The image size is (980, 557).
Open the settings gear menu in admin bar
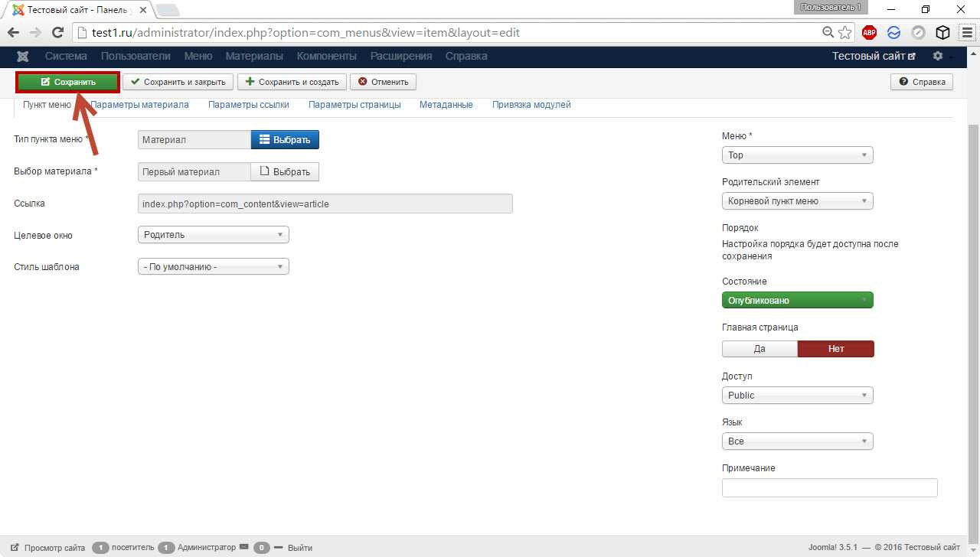point(938,57)
